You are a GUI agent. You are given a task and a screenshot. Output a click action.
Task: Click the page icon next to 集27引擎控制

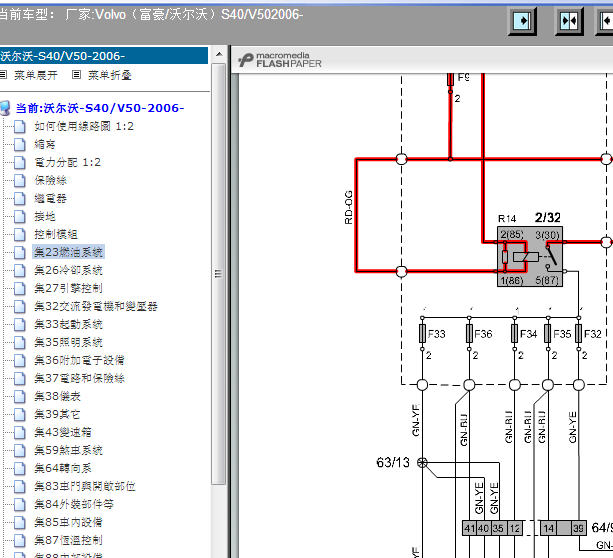point(20,288)
